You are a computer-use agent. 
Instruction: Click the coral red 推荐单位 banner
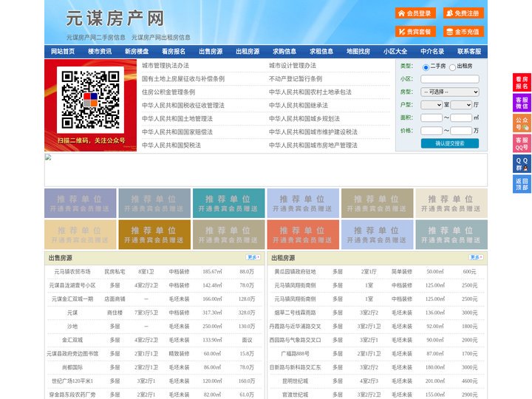(x=303, y=234)
